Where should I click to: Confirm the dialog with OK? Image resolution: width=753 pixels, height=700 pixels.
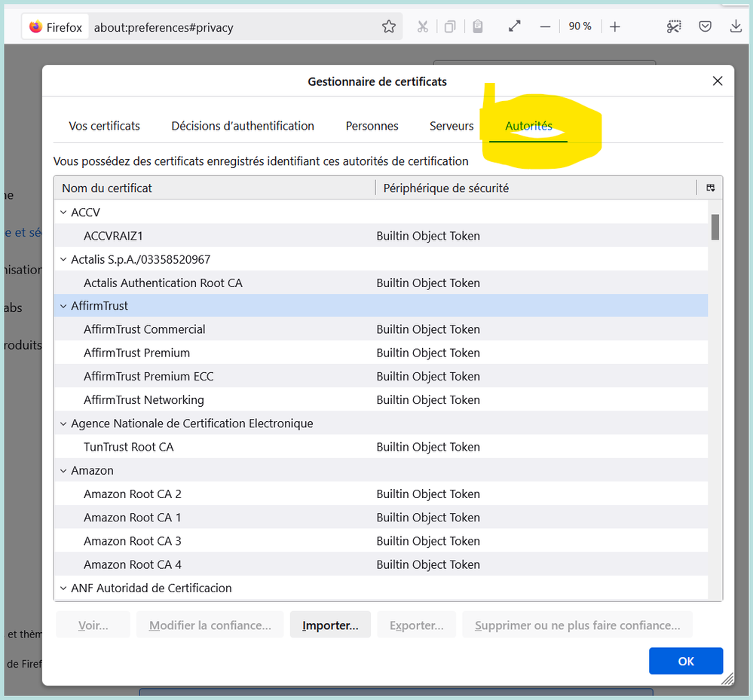pyautogui.click(x=685, y=661)
